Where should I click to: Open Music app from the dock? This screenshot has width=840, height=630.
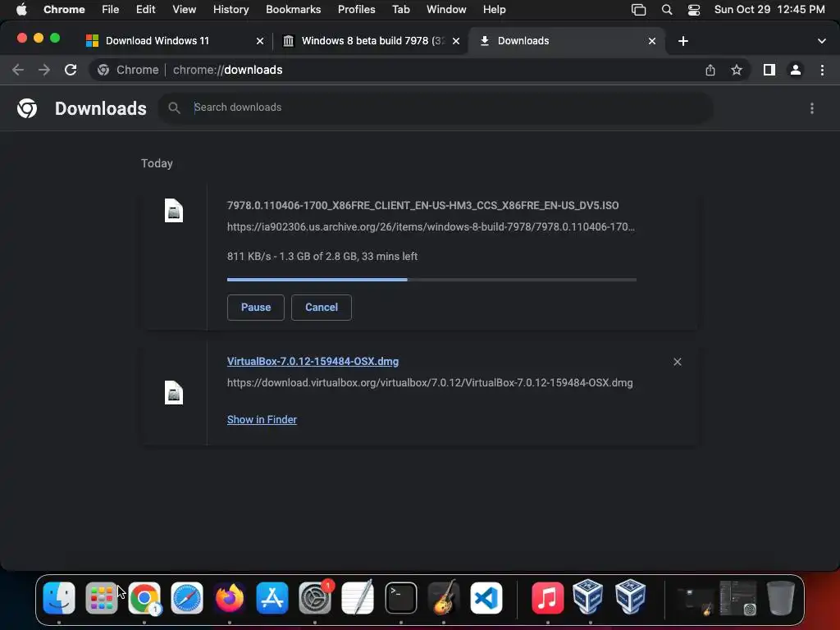pos(547,598)
